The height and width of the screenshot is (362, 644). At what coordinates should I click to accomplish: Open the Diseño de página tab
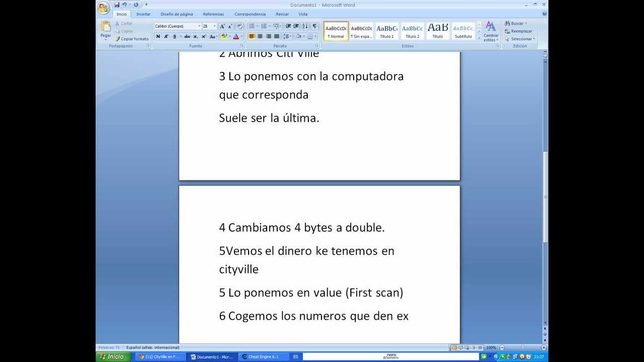[x=177, y=14]
